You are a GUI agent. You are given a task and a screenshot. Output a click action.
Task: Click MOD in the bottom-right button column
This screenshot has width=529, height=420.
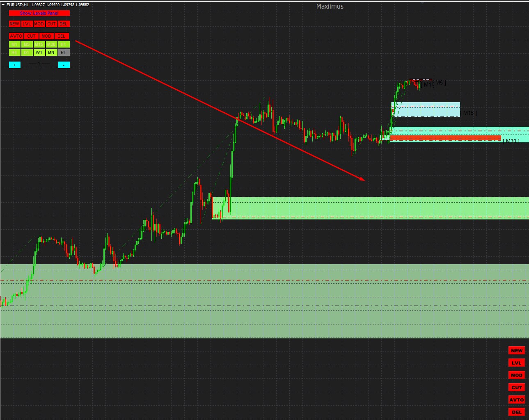pyautogui.click(x=517, y=375)
